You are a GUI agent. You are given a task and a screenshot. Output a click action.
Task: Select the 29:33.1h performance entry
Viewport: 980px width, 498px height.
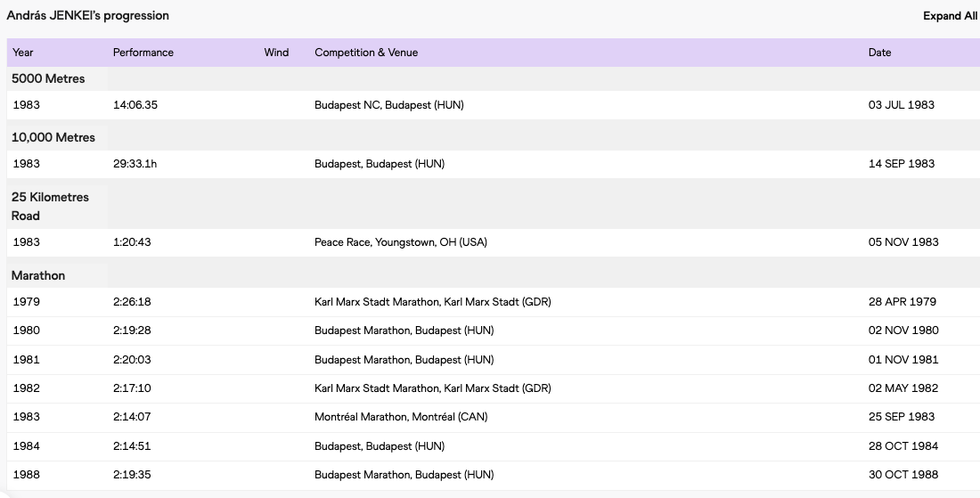pos(135,164)
